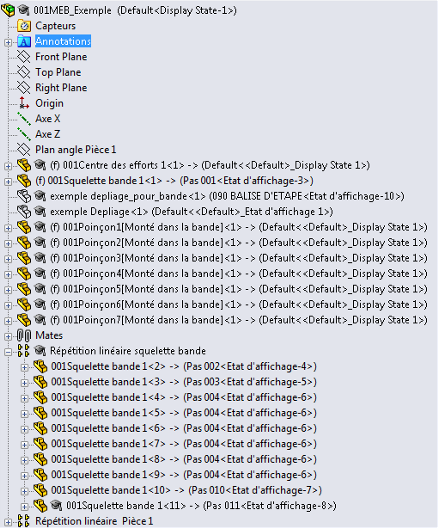438x528 pixels.
Task: Click the Mates paperclip icon
Action: 24,336
